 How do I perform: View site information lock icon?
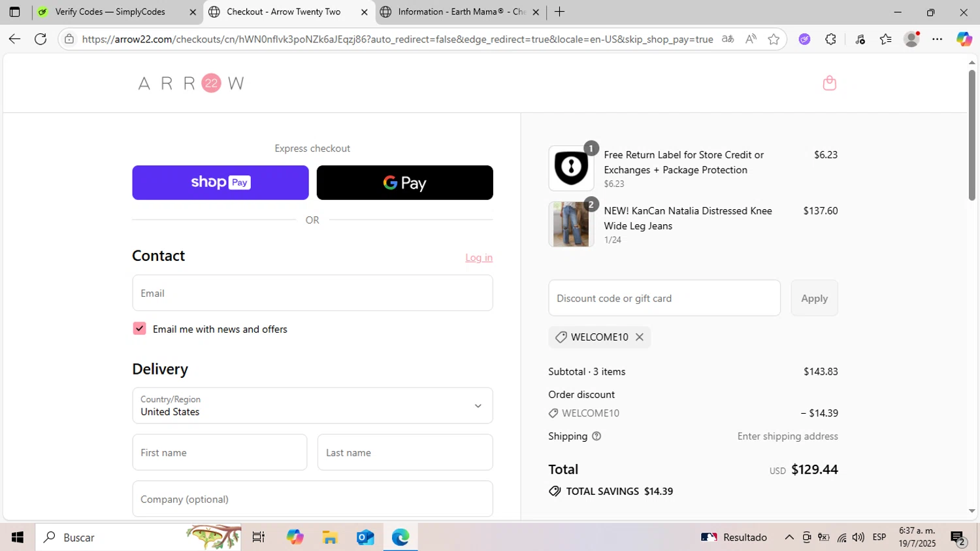(69, 39)
